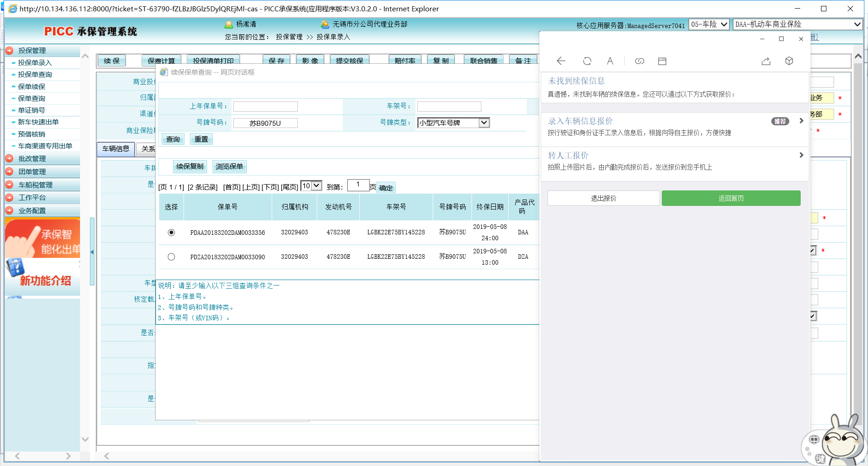Click the share arrow icon
Screen dimensions: 868x466
pos(766,61)
